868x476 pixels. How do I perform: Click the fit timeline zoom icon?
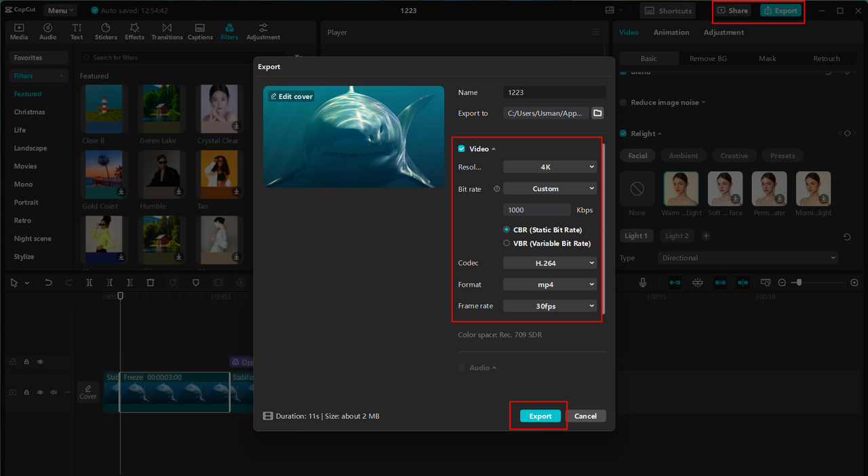[766, 283]
